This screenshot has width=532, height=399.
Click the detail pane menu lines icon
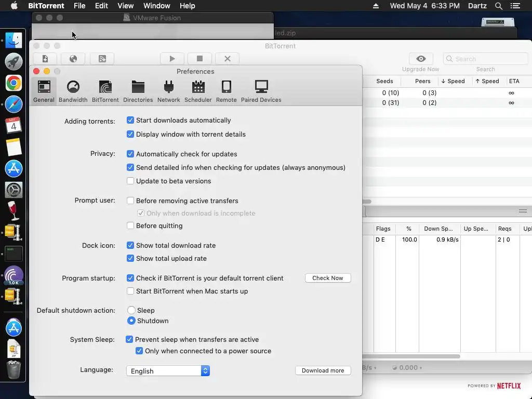pos(523,211)
